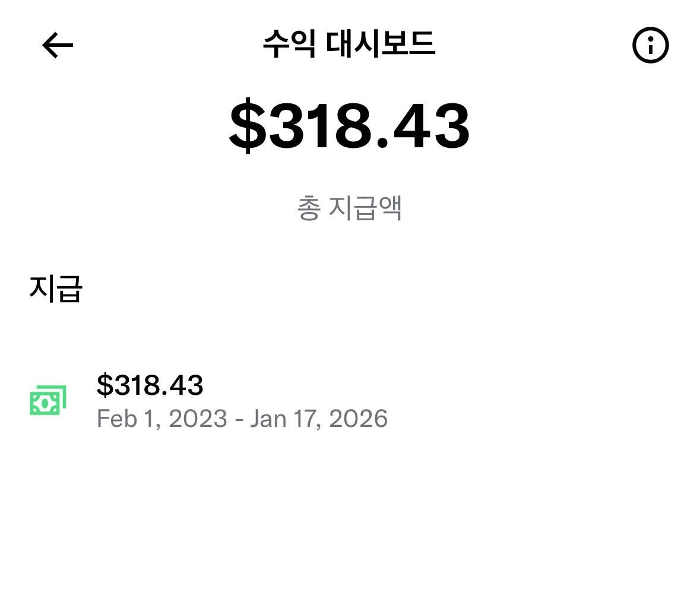Viewport: 700px width, 608px height.
Task: Click the 수익 대시보드 page title
Action: pos(349,44)
